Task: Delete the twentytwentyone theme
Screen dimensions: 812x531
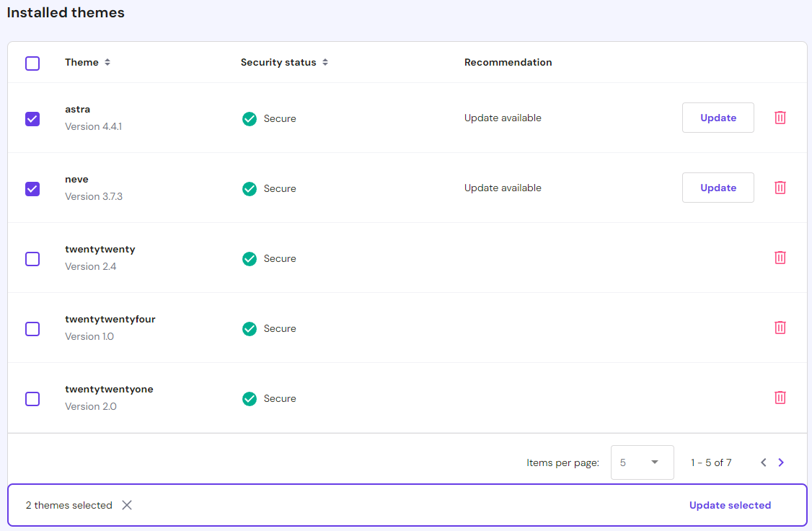Action: 780,397
